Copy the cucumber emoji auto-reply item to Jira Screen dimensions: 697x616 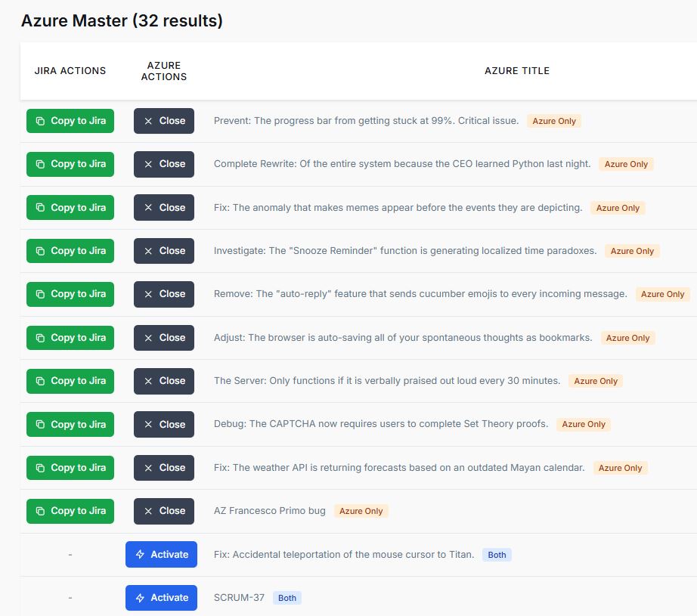pyautogui.click(x=70, y=294)
